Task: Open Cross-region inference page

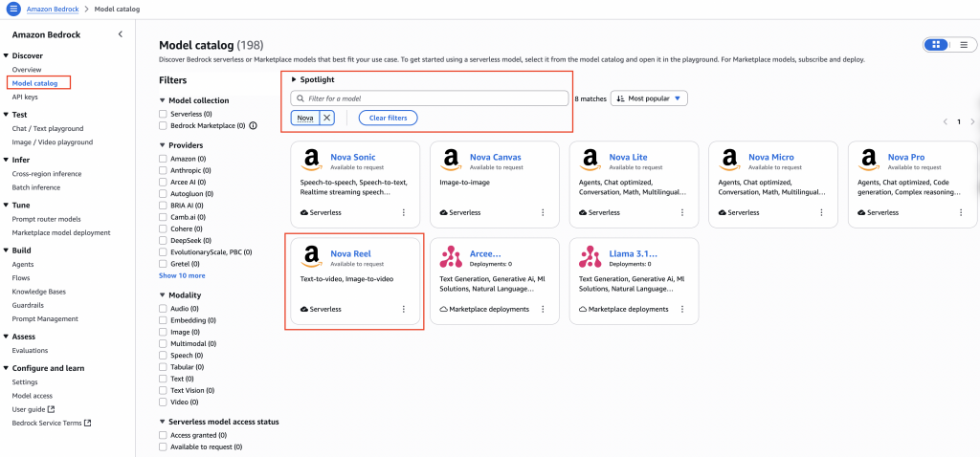Action: (x=47, y=174)
